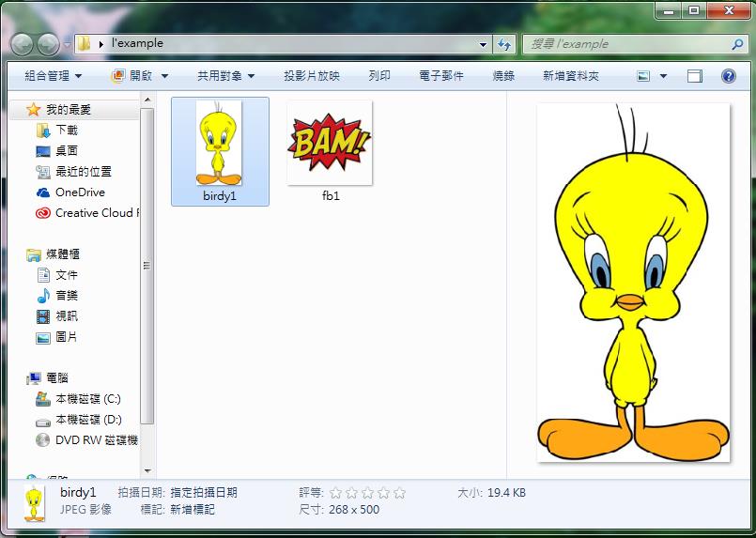756x538 pixels.
Task: Click the refresh button next to address bar
Action: tap(504, 44)
